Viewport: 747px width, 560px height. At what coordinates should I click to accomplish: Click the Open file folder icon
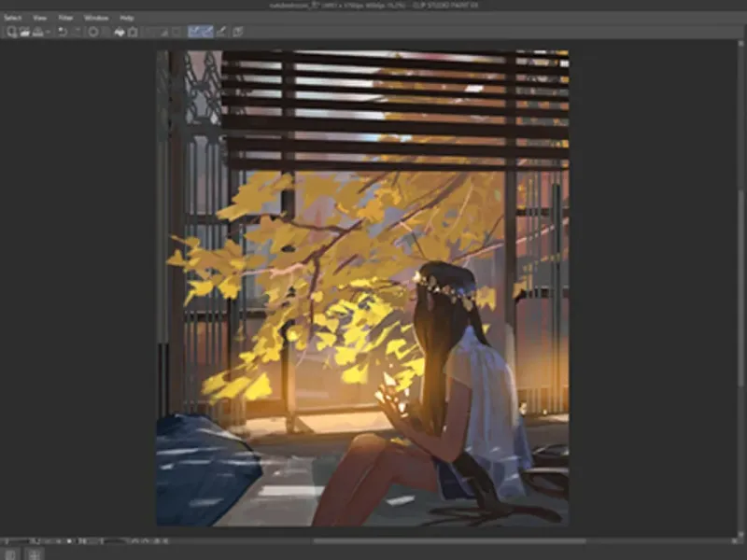click(24, 32)
